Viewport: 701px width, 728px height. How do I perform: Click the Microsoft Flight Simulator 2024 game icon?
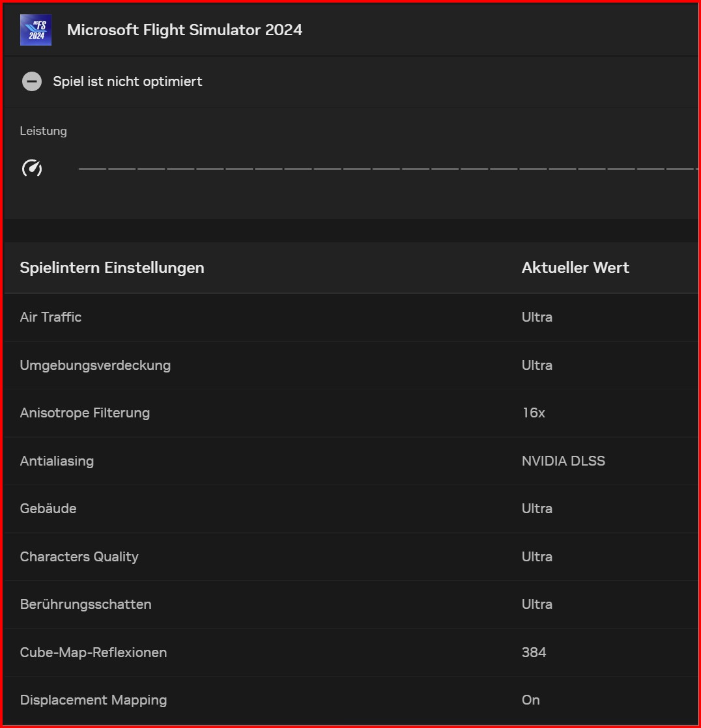pyautogui.click(x=36, y=30)
